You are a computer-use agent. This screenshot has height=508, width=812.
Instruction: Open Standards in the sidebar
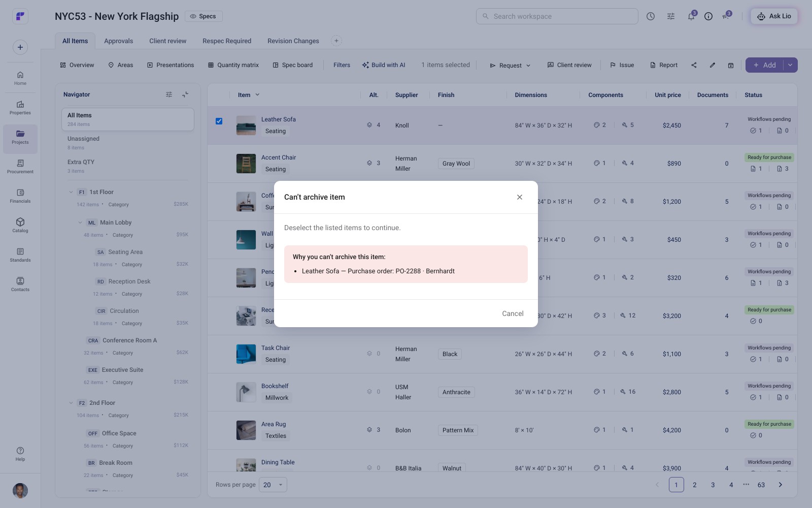tap(20, 255)
